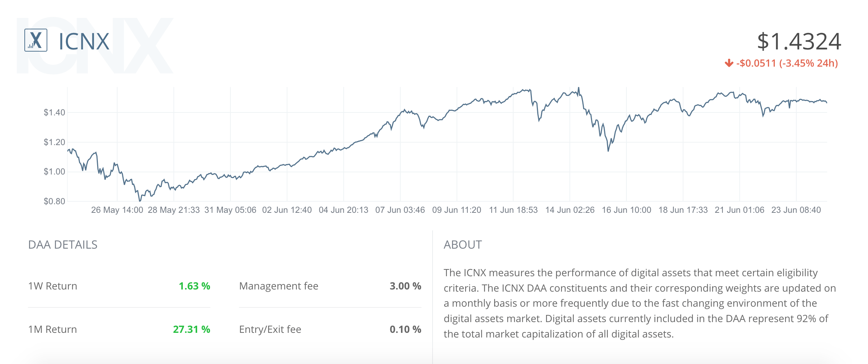Click the $1.4324 price value

[x=799, y=42]
